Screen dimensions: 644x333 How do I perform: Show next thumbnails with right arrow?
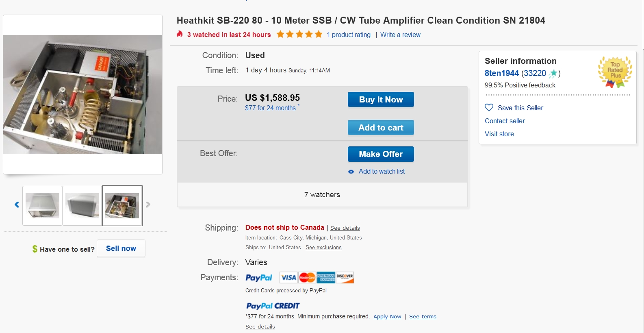[x=148, y=205]
